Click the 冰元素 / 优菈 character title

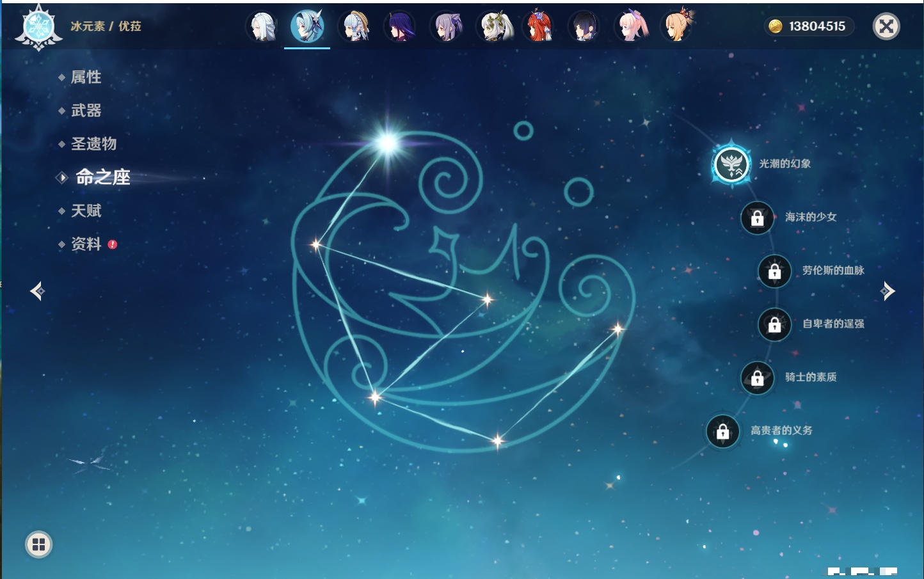click(106, 26)
